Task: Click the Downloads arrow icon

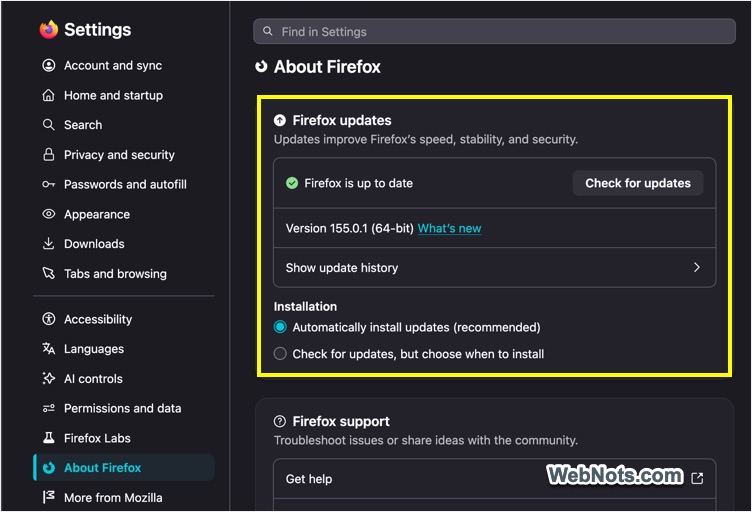Action: 48,244
